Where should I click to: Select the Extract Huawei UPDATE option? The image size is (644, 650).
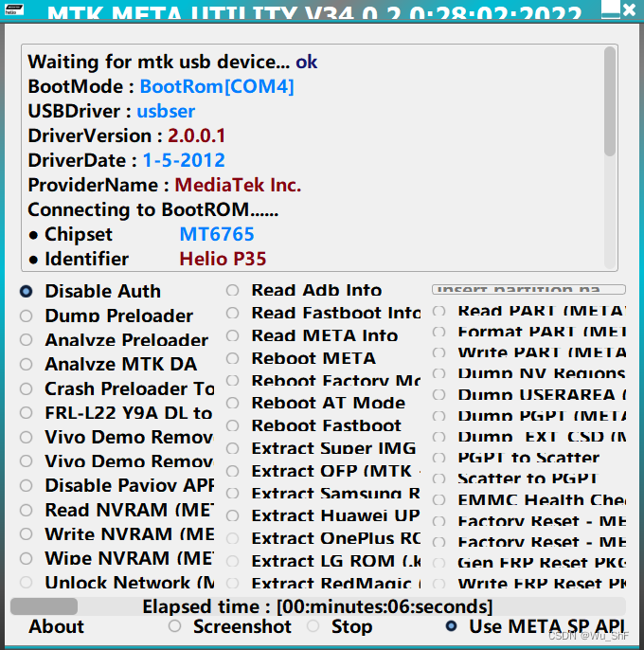(323, 515)
